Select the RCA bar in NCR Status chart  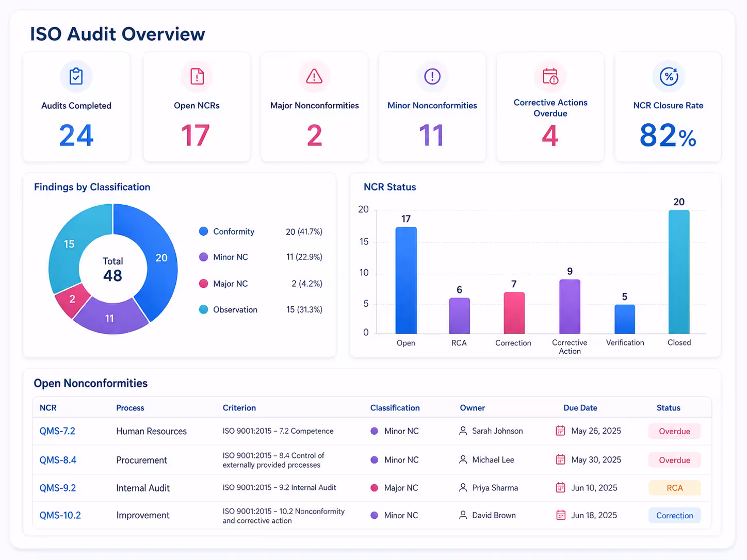[x=459, y=316]
